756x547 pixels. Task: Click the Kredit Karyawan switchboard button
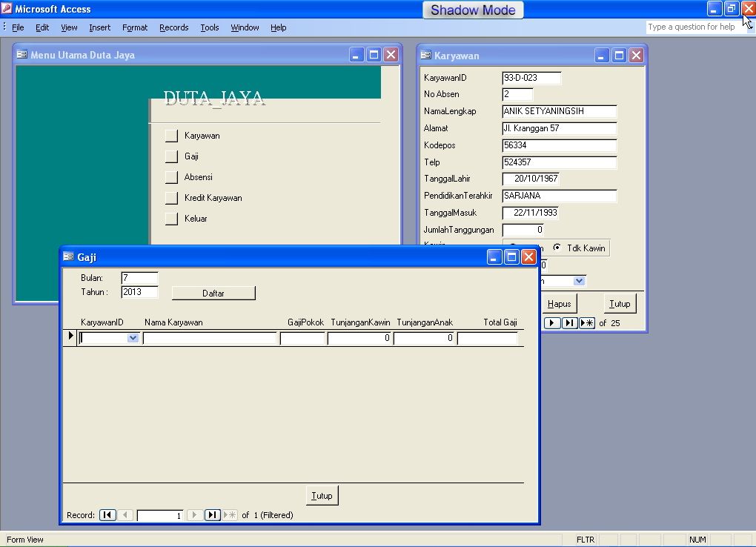[x=171, y=198]
